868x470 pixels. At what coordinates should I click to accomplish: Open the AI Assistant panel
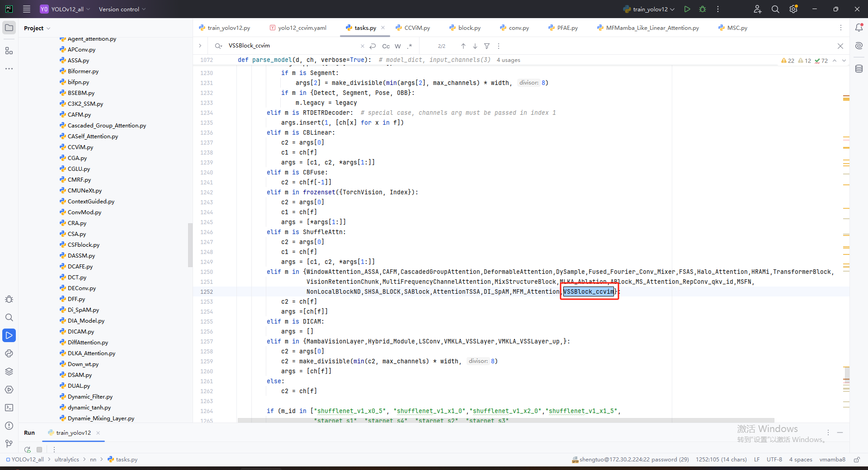pyautogui.click(x=859, y=46)
